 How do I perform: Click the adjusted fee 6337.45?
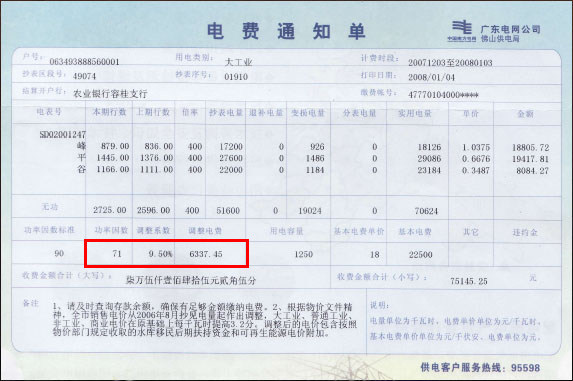[206, 254]
